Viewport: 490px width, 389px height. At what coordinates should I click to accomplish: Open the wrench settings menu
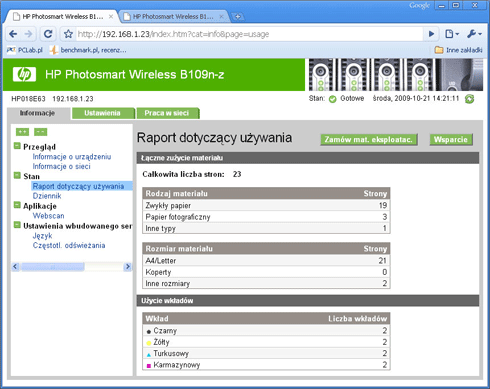tap(474, 34)
